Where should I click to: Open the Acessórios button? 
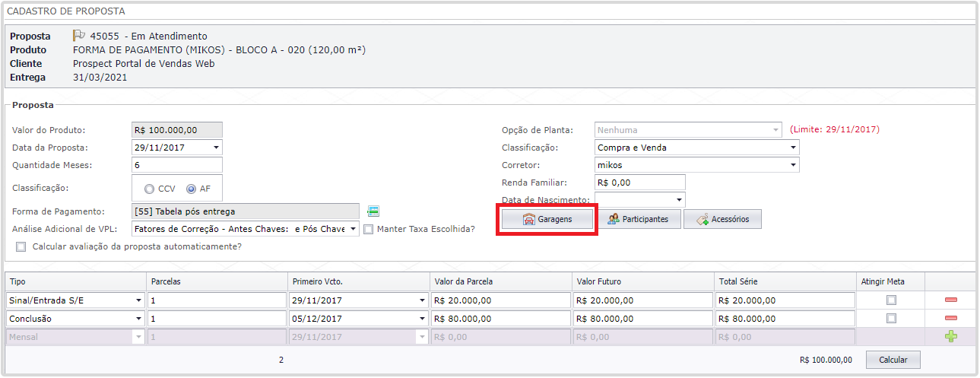[x=722, y=219]
